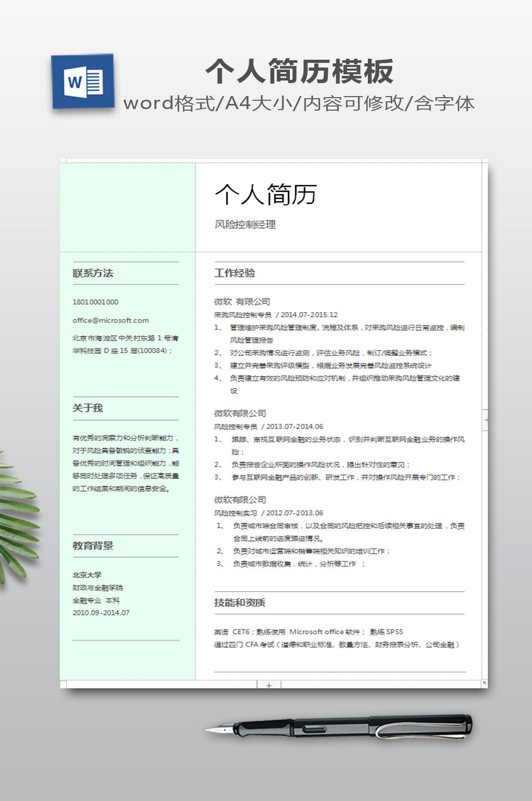The height and width of the screenshot is (801, 532).
Task: Select the job title 风险控制经理
Action: coord(245,224)
